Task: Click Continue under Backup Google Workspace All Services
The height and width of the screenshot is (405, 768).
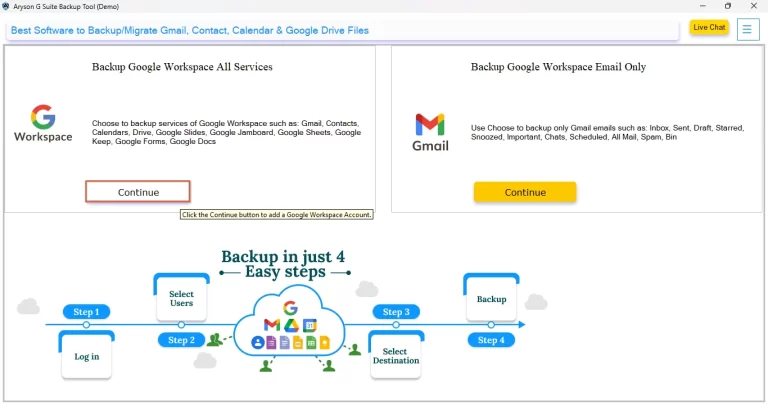Action: [138, 192]
